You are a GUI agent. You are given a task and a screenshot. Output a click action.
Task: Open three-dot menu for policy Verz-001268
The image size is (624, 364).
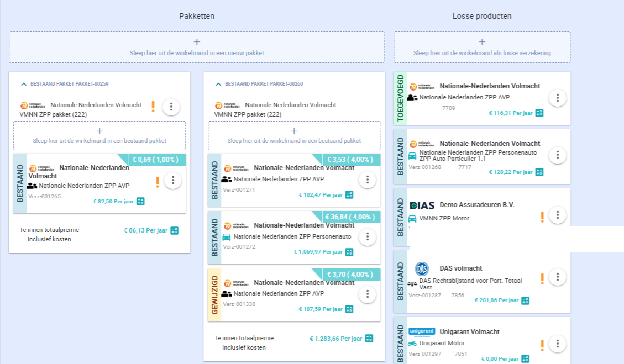(x=558, y=155)
